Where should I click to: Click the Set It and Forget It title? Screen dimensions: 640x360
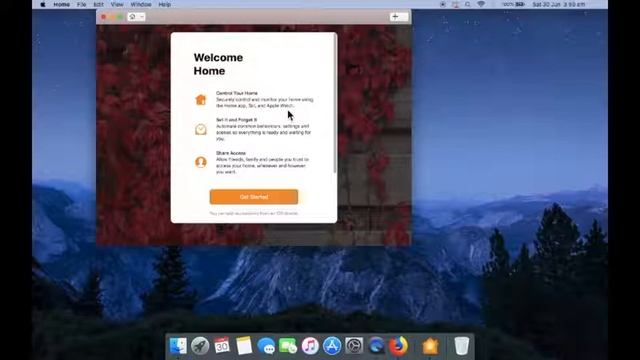236,120
